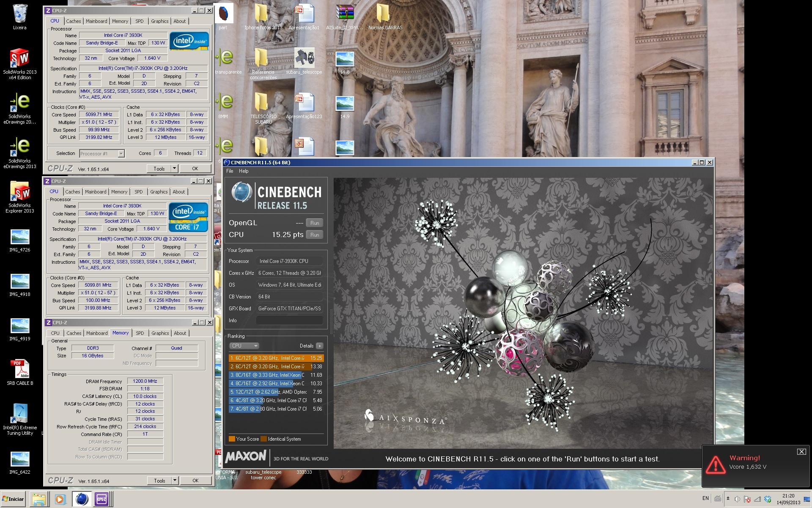Open the Processor #1 selection dropdown
The height and width of the screenshot is (508, 812).
tap(101, 154)
